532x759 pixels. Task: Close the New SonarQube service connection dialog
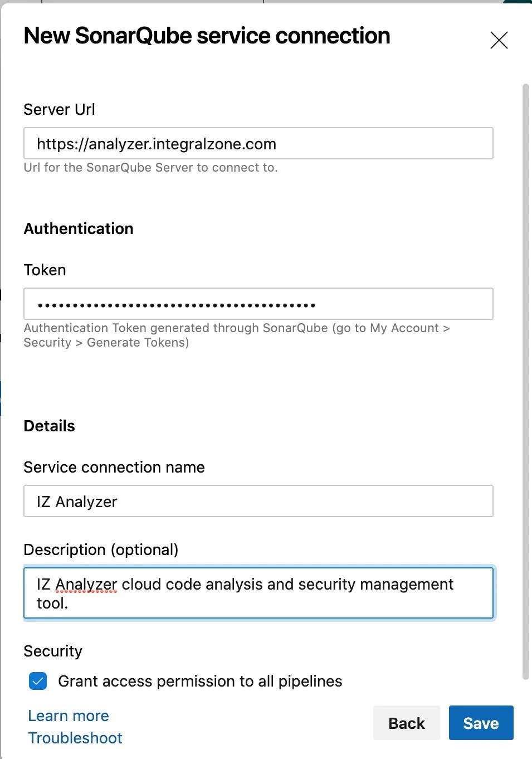pos(499,40)
